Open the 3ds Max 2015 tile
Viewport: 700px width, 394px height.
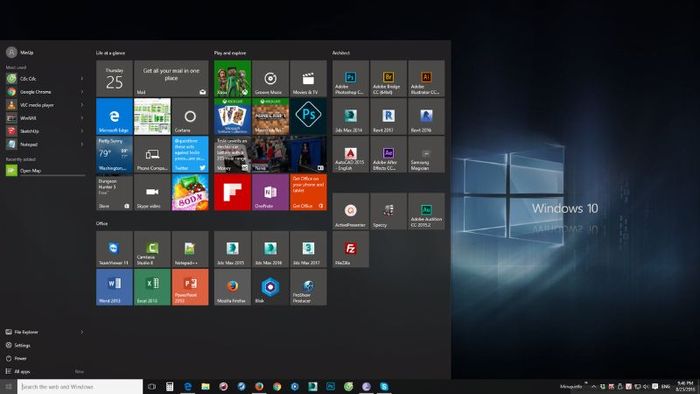pos(232,249)
